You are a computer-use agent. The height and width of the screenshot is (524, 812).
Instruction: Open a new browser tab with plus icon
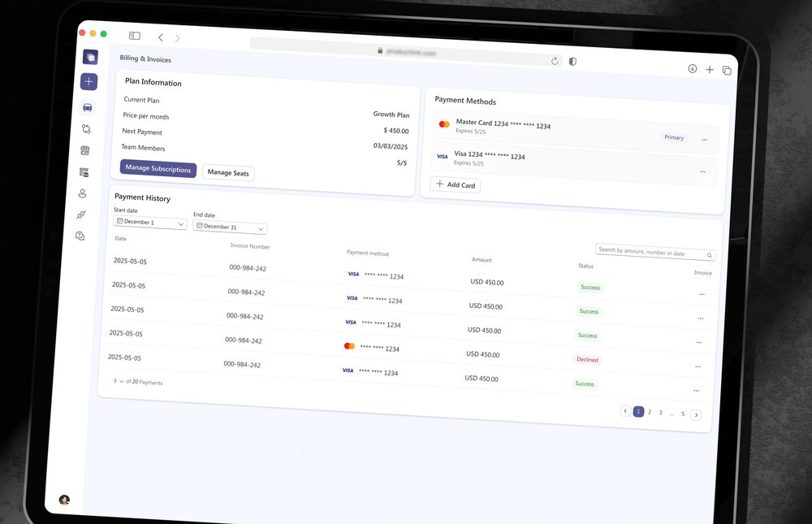point(710,69)
